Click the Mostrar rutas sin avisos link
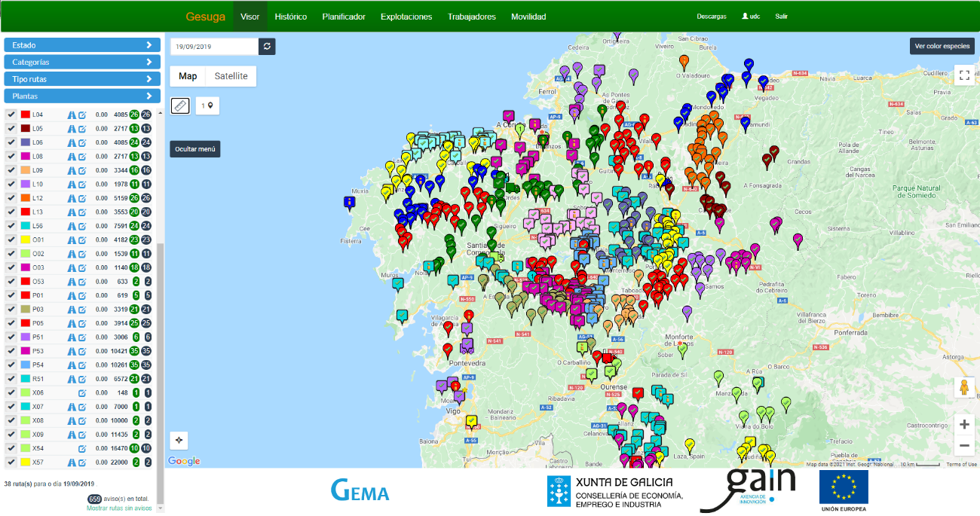Screen dimensions: 980x516 118,508
